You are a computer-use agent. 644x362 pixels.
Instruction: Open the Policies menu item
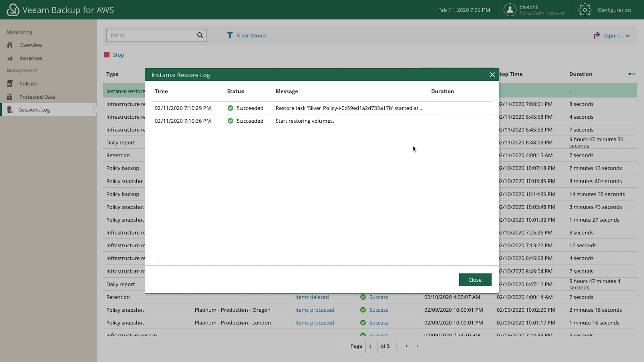[28, 84]
